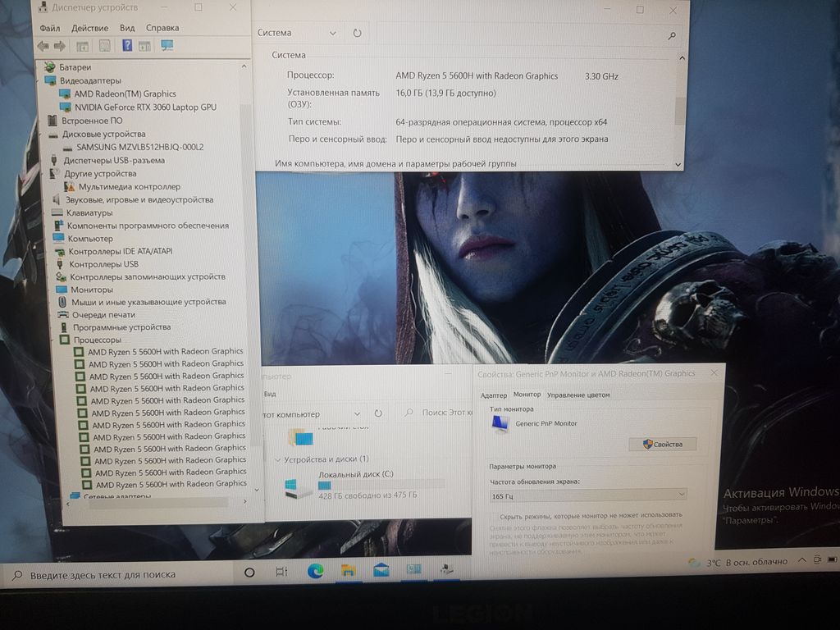Switch to the Адаптер tab
840x630 pixels.
point(493,395)
